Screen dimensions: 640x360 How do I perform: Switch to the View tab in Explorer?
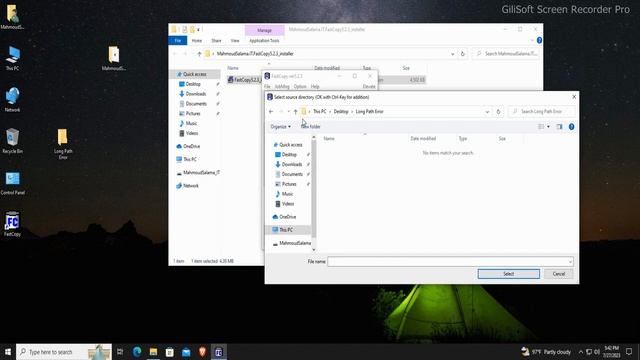(235, 41)
